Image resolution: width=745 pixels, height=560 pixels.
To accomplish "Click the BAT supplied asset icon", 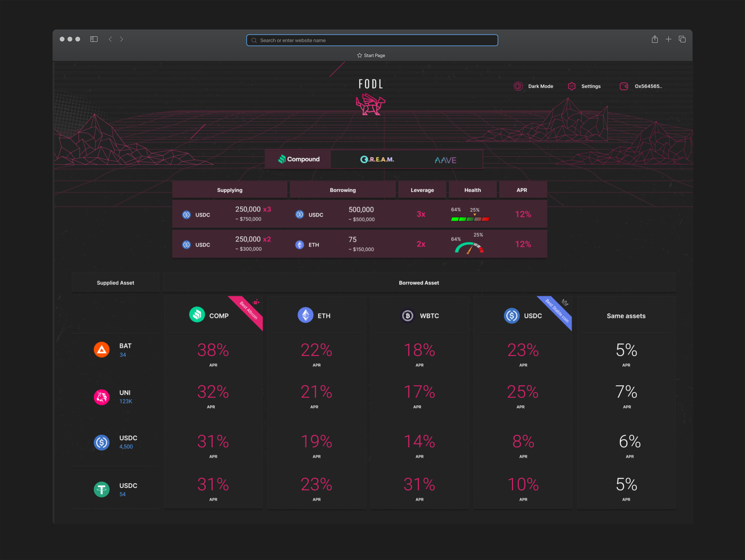I will click(101, 350).
